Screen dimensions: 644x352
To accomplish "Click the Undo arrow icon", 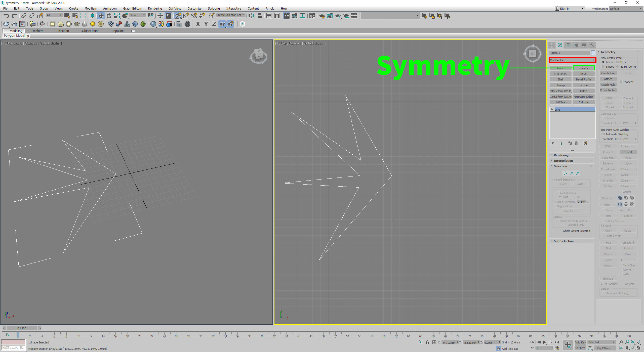I will click(x=6, y=16).
